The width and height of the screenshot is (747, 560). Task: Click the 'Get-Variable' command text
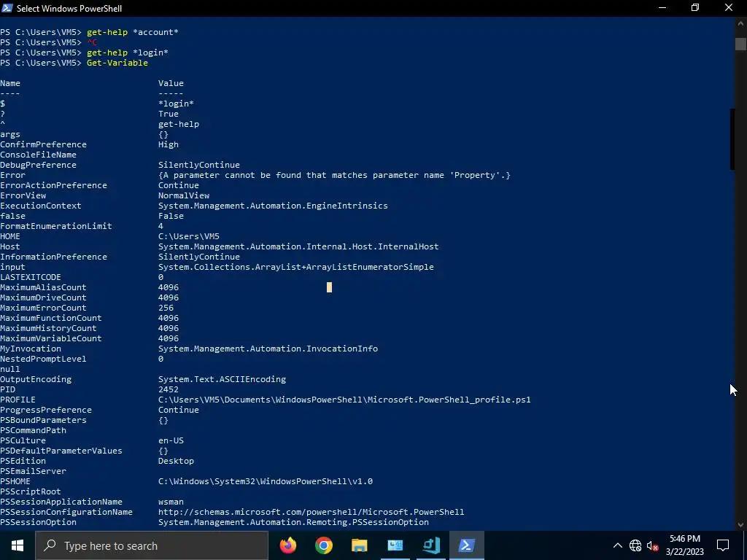(117, 63)
